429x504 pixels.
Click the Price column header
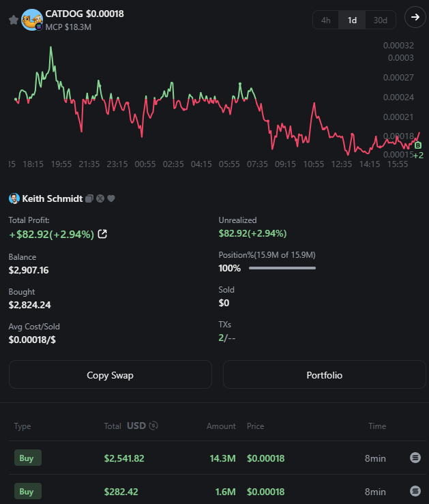[256, 426]
